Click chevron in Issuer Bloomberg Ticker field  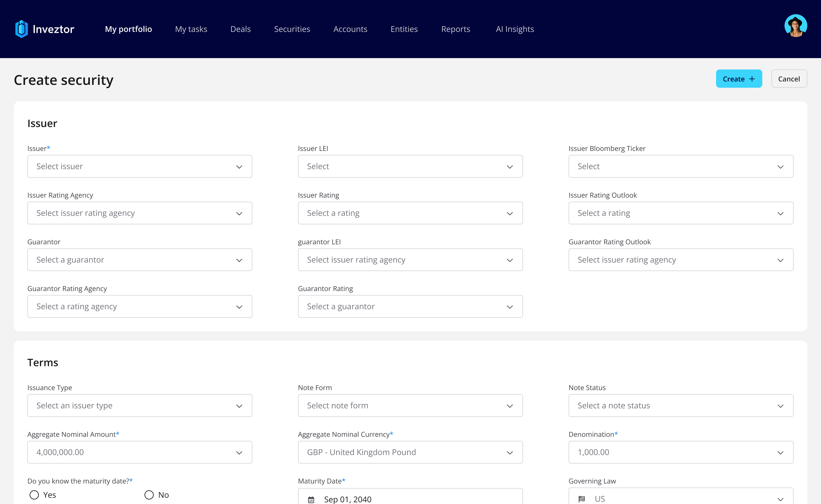tap(780, 167)
